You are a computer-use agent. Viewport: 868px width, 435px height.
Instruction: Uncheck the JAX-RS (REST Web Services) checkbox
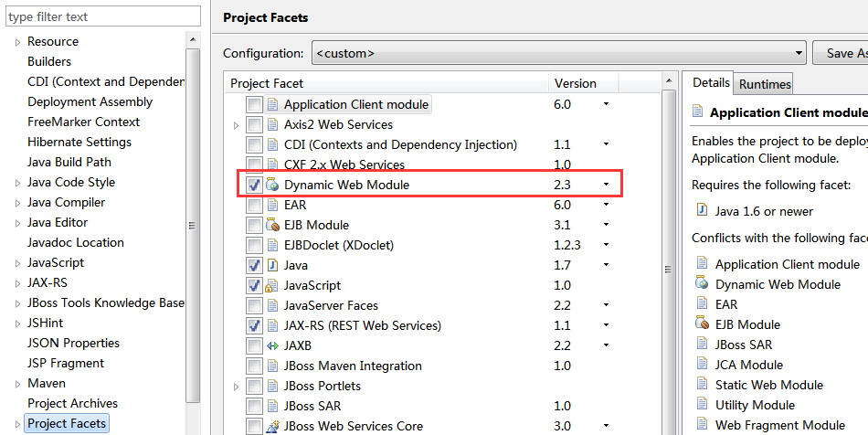254,325
